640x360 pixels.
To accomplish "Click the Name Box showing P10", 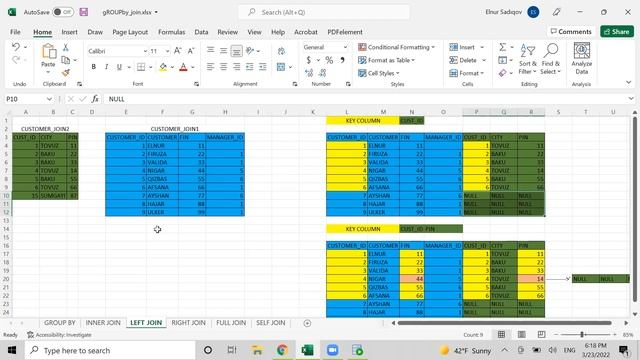I will [28, 99].
